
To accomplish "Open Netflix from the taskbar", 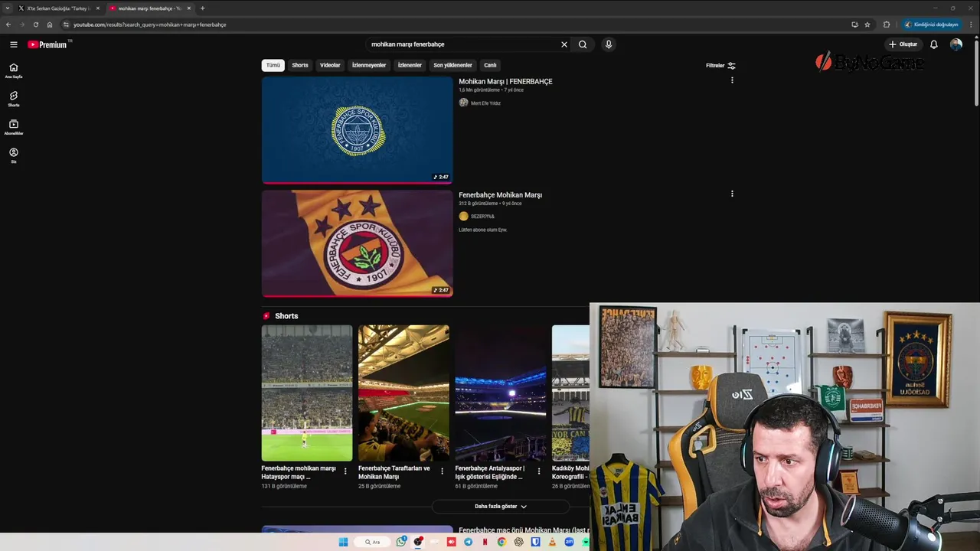I will point(485,542).
